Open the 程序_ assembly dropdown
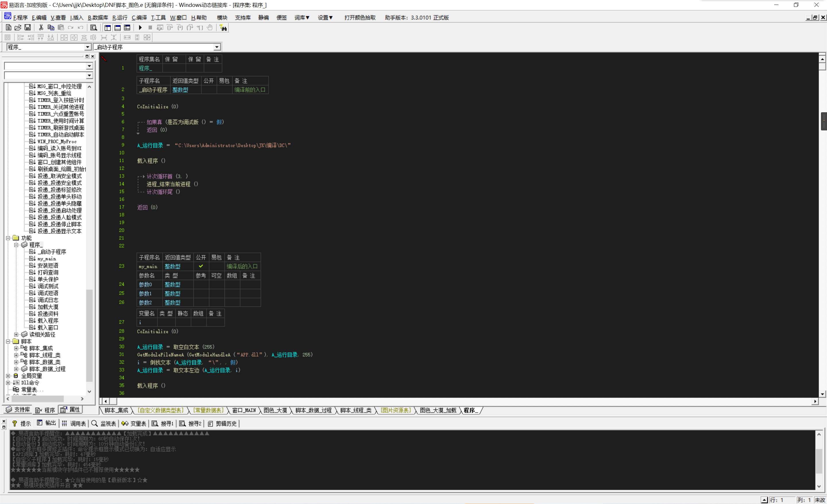Viewport: 827px width, 504px height. click(x=88, y=47)
